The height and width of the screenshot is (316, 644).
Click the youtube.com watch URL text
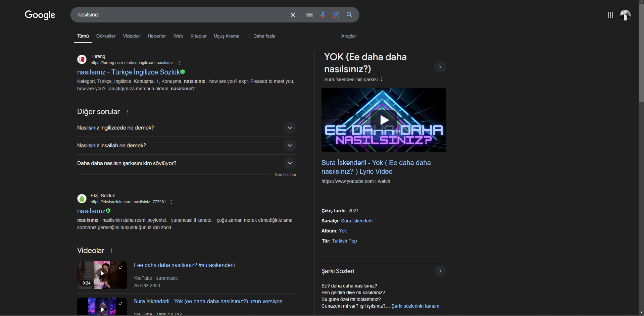356,181
